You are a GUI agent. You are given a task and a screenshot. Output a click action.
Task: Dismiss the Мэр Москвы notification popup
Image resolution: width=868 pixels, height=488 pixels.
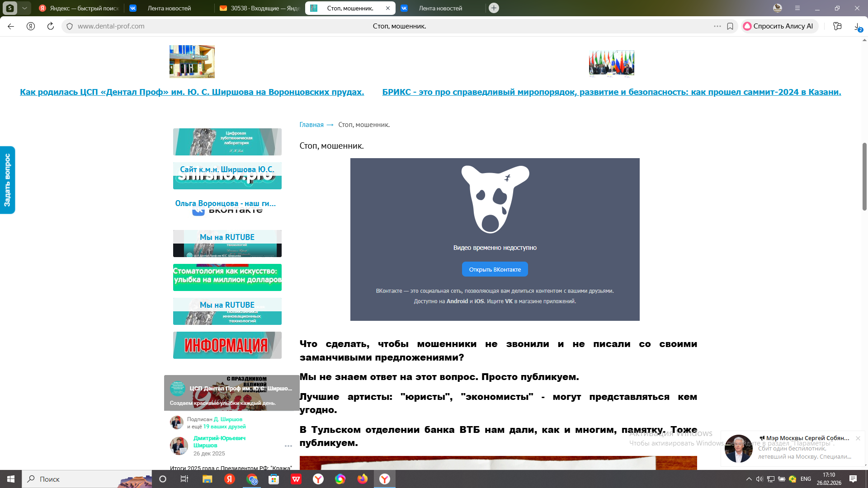tap(858, 438)
